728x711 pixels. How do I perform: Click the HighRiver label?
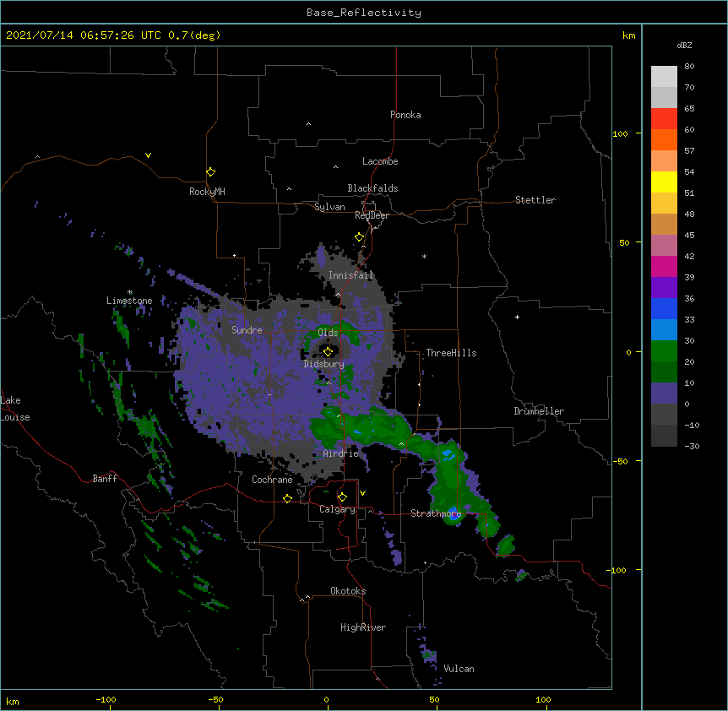click(x=363, y=627)
